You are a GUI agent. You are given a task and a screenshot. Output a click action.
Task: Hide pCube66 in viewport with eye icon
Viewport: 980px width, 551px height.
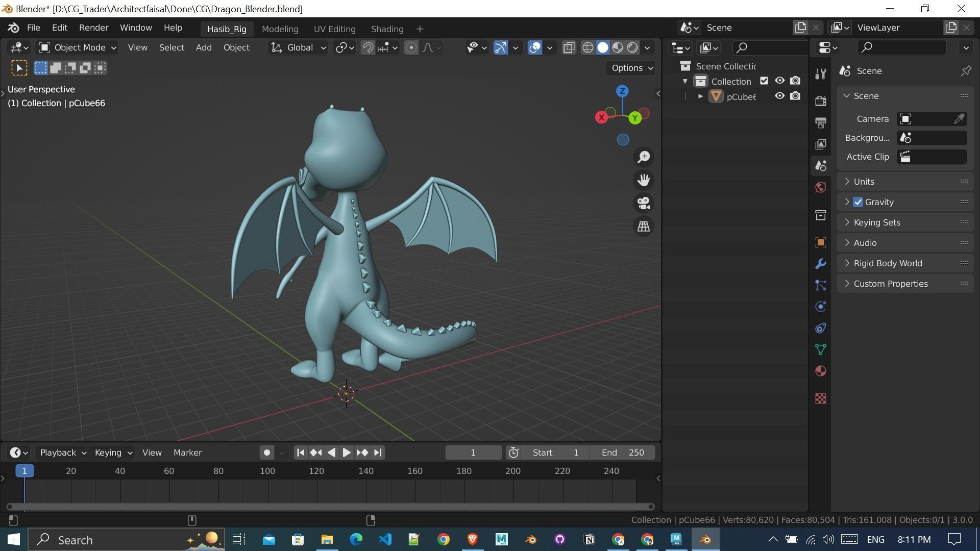point(779,96)
